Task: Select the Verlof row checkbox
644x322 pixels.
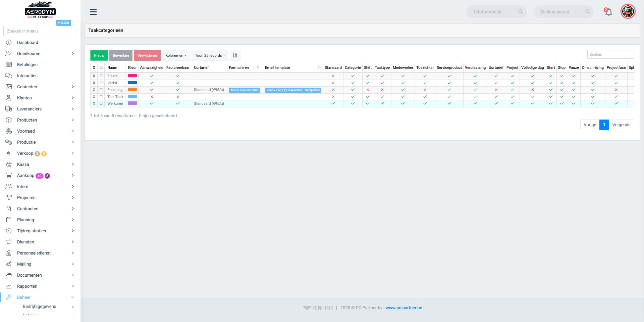Action: (101, 83)
